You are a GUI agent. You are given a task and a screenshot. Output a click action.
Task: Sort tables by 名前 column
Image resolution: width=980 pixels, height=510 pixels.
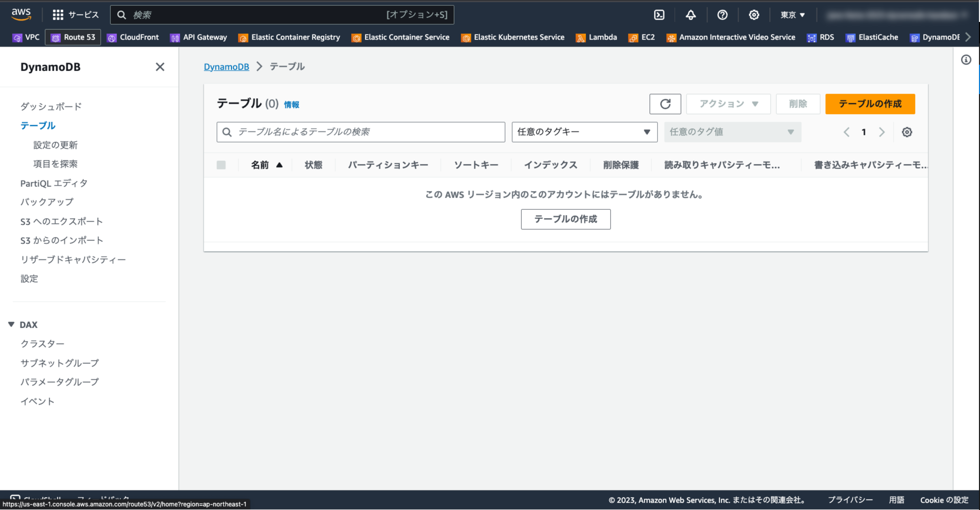266,165
